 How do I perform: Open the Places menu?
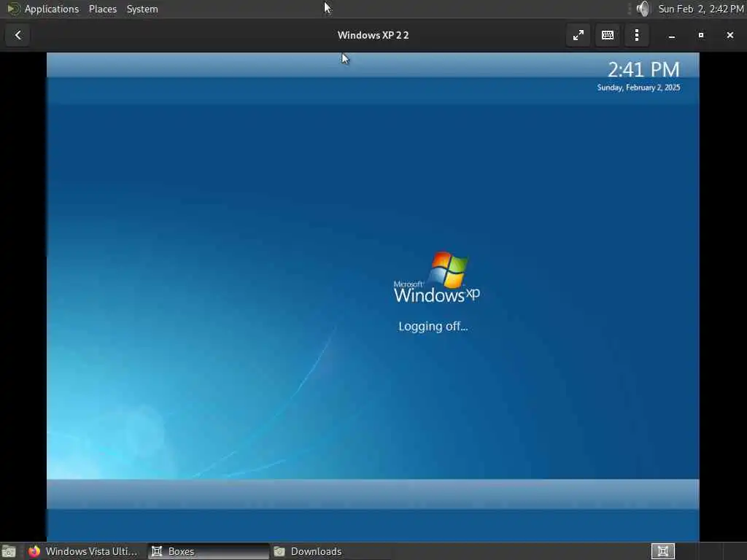click(102, 9)
